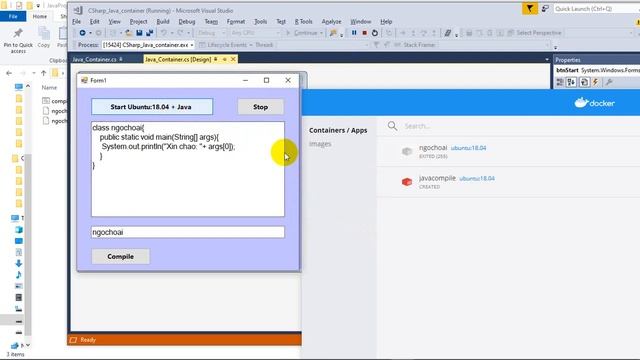Click the Explorer back arrow
This screenshot has width=640, height=360.
pos(9,73)
